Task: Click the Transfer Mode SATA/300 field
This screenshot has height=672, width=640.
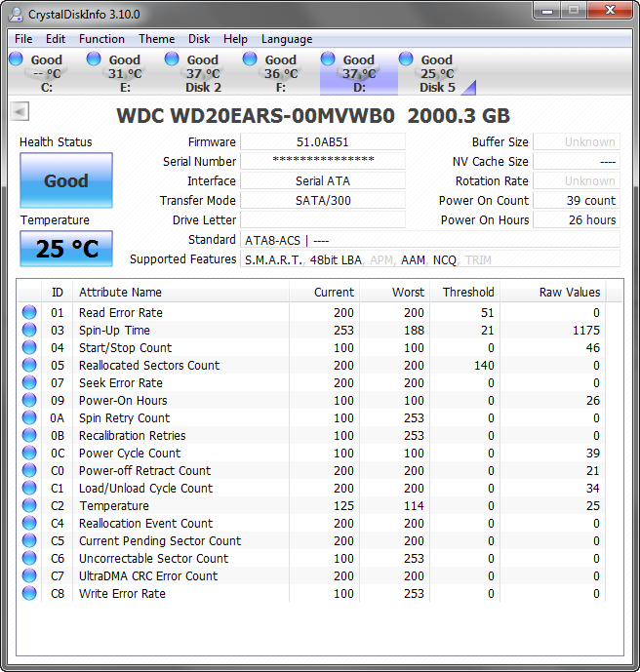Action: click(x=322, y=200)
